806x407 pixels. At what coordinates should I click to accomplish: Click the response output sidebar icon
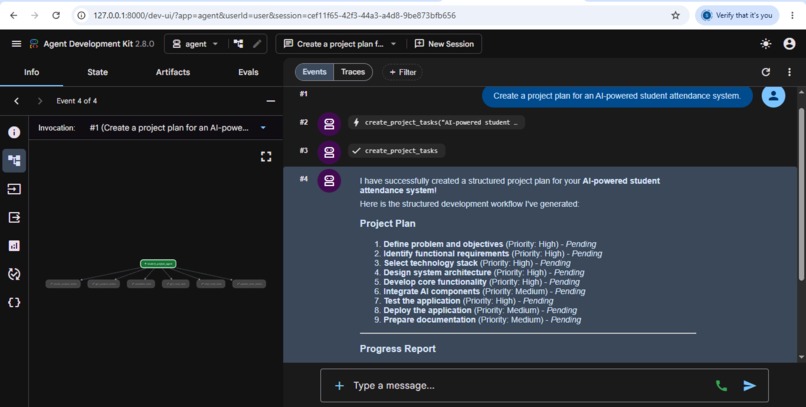pyautogui.click(x=14, y=217)
